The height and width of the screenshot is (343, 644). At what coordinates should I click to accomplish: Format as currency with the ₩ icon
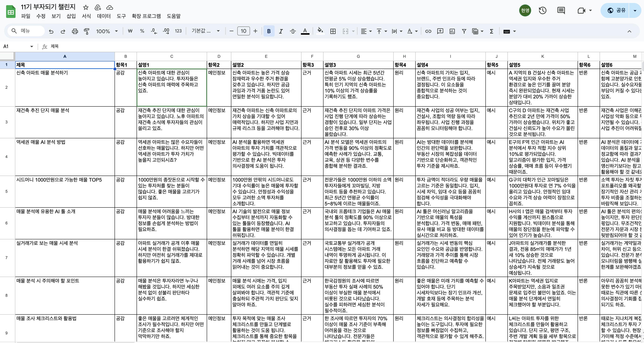[130, 31]
